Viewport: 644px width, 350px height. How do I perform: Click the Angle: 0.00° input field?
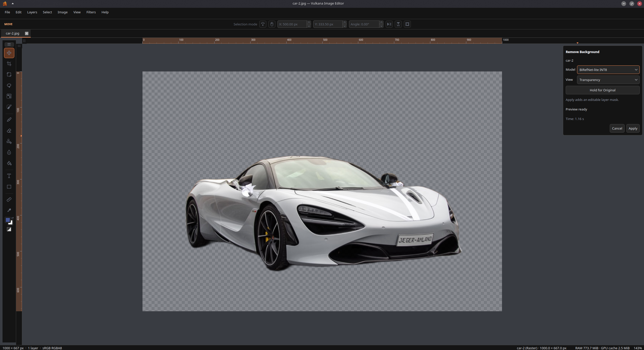(364, 24)
